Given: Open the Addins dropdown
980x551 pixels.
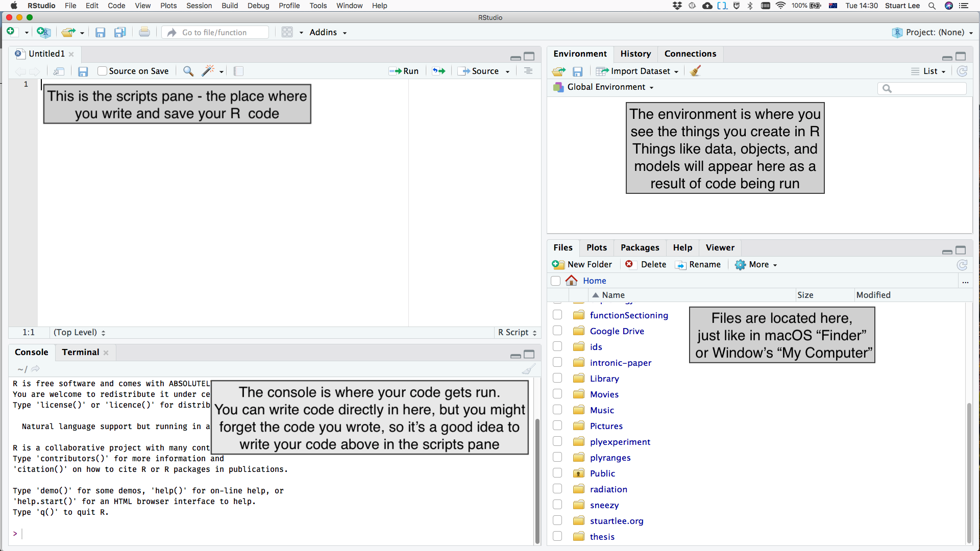Looking at the screenshot, I should (x=328, y=32).
